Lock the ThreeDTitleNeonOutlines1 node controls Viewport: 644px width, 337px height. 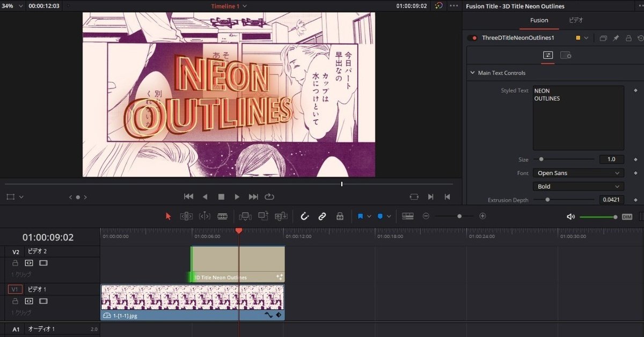click(628, 38)
